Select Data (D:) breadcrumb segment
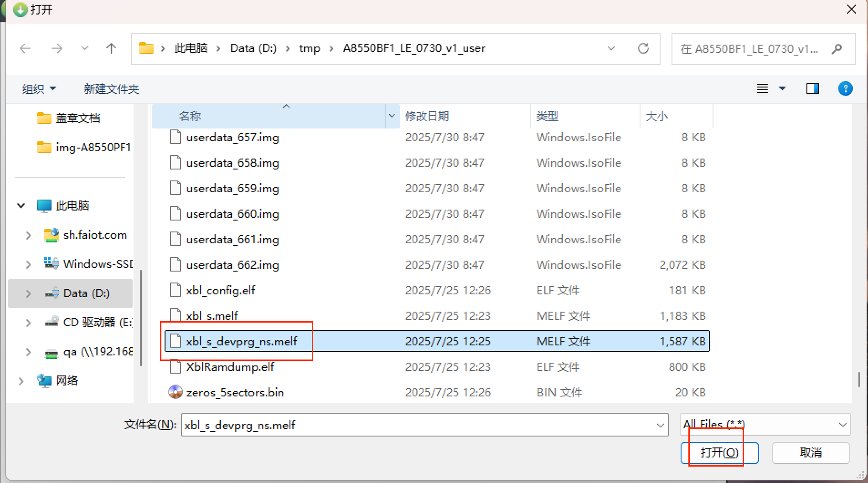The height and width of the screenshot is (483, 868). (253, 48)
